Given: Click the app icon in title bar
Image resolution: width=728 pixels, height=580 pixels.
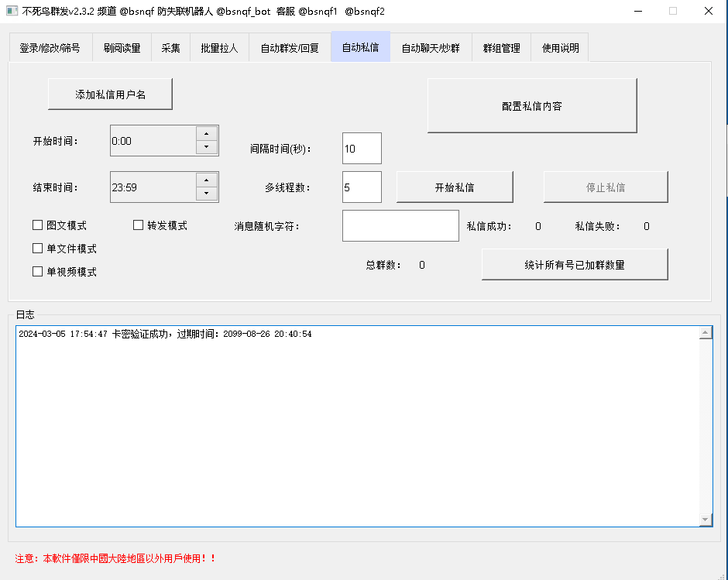Looking at the screenshot, I should point(12,11).
